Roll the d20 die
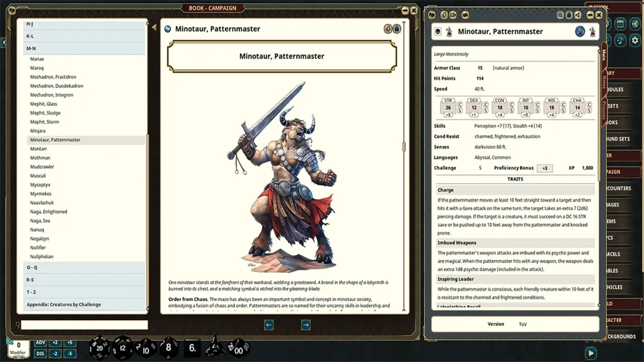Image resolution: width=644 pixels, height=362 pixels. (99, 348)
